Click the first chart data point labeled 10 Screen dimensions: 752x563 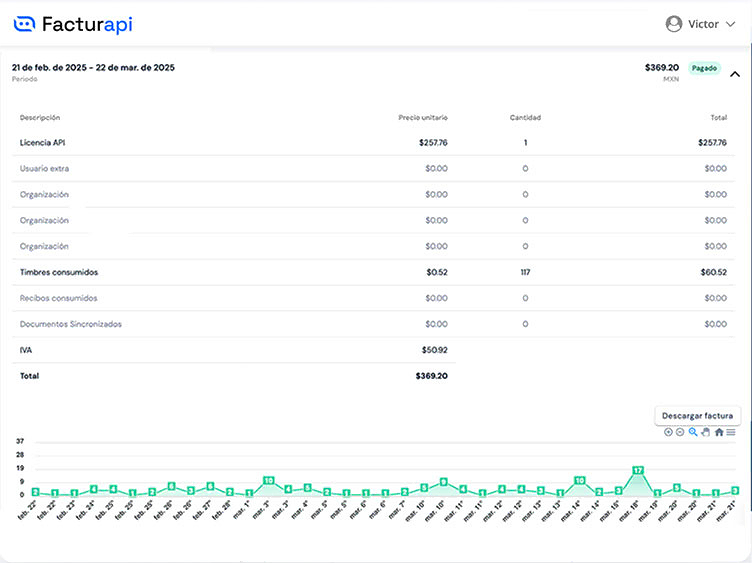tap(268, 481)
